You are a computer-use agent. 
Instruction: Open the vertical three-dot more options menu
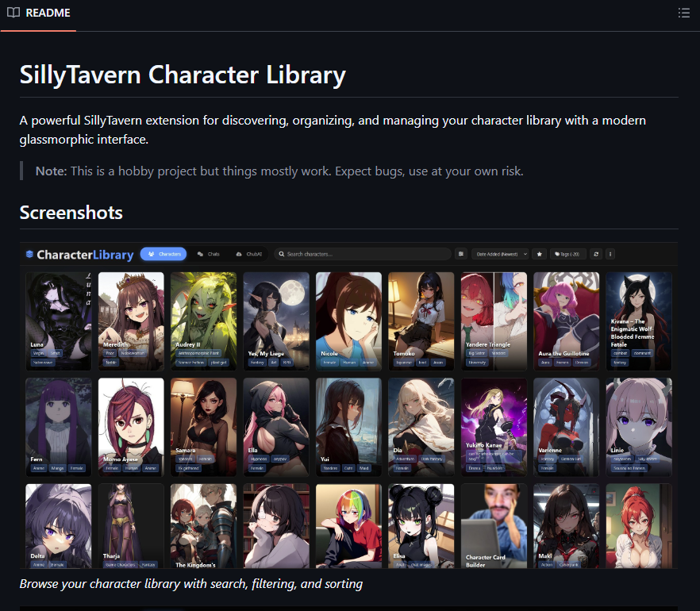coord(610,254)
